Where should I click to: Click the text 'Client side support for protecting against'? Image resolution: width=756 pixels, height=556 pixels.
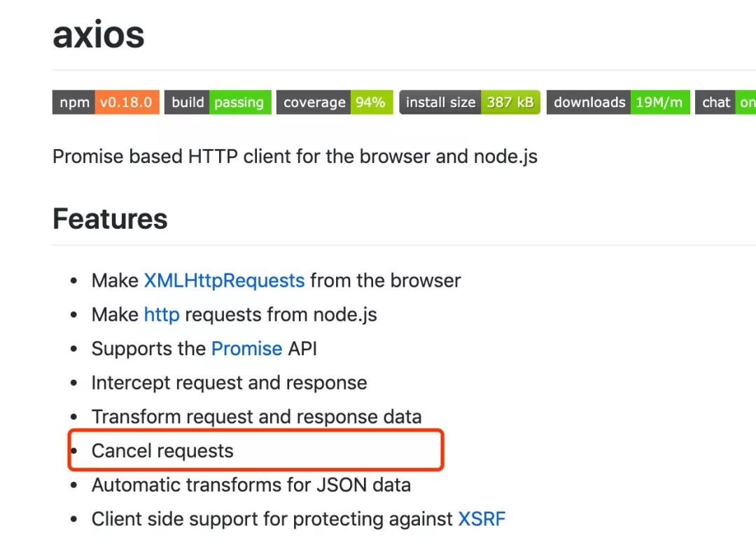pos(272,519)
